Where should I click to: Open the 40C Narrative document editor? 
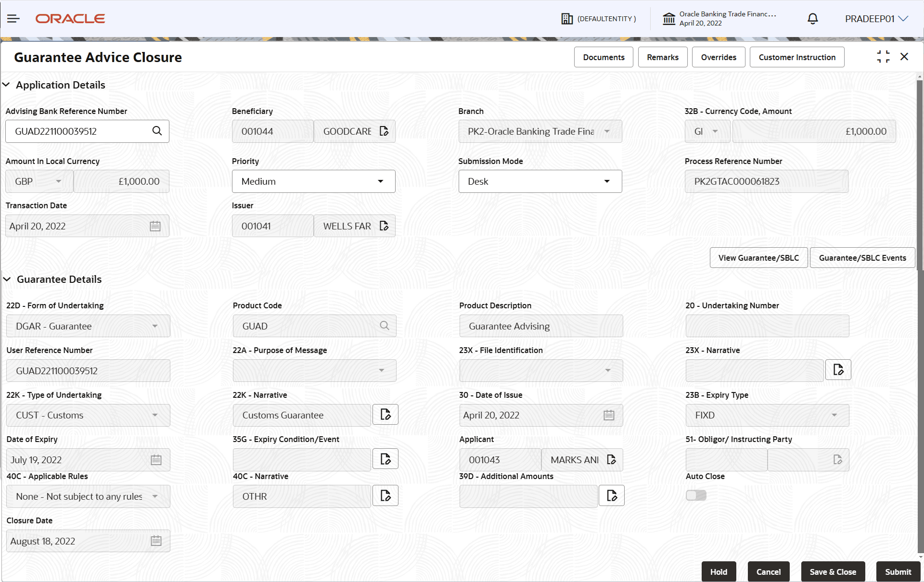click(x=385, y=495)
